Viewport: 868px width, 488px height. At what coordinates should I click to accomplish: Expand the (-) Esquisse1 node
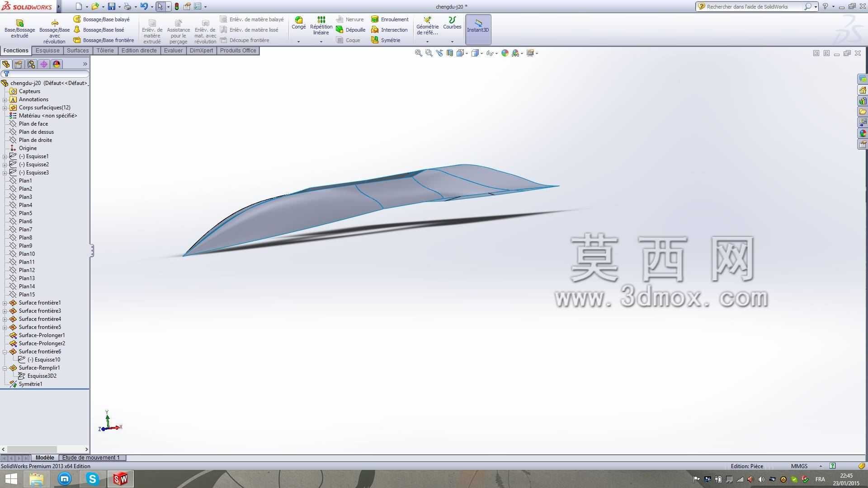[x=5, y=156]
